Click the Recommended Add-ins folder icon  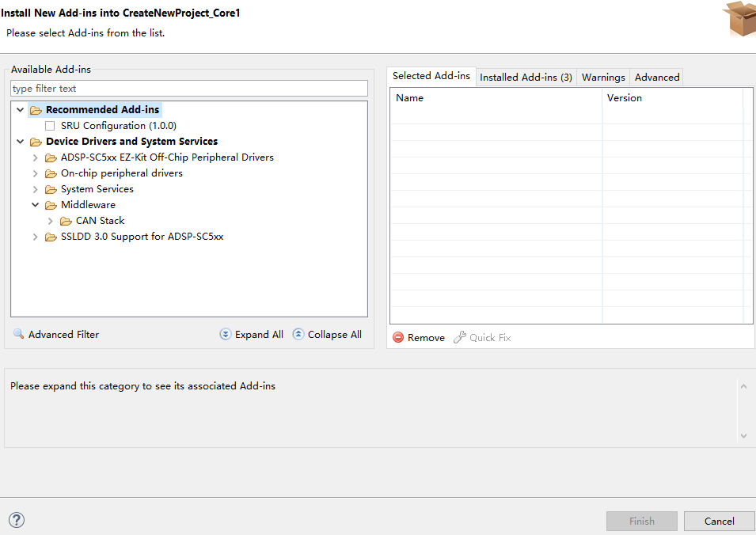pyautogui.click(x=35, y=109)
